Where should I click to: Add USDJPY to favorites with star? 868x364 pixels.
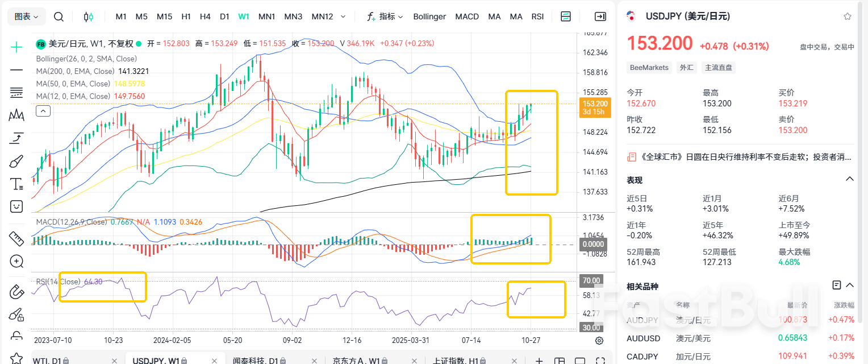click(848, 16)
